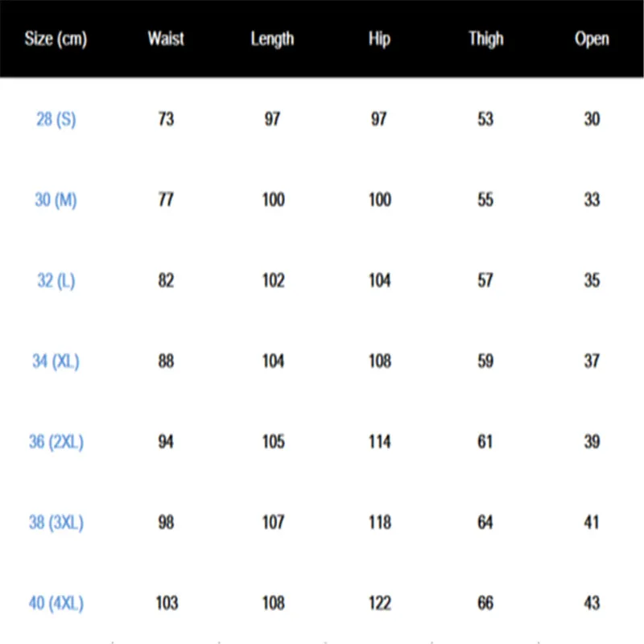Image resolution: width=644 pixels, height=644 pixels.
Task: Pick the 38 (3XL) size
Action: tap(56, 522)
